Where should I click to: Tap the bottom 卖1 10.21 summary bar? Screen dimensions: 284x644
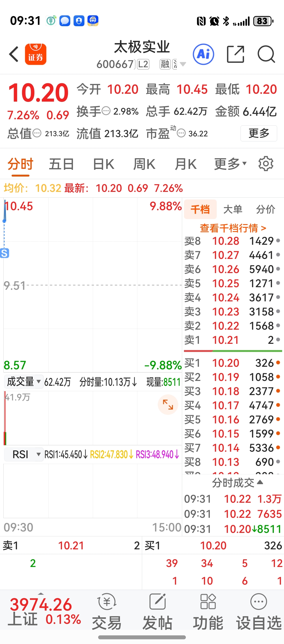(71, 545)
